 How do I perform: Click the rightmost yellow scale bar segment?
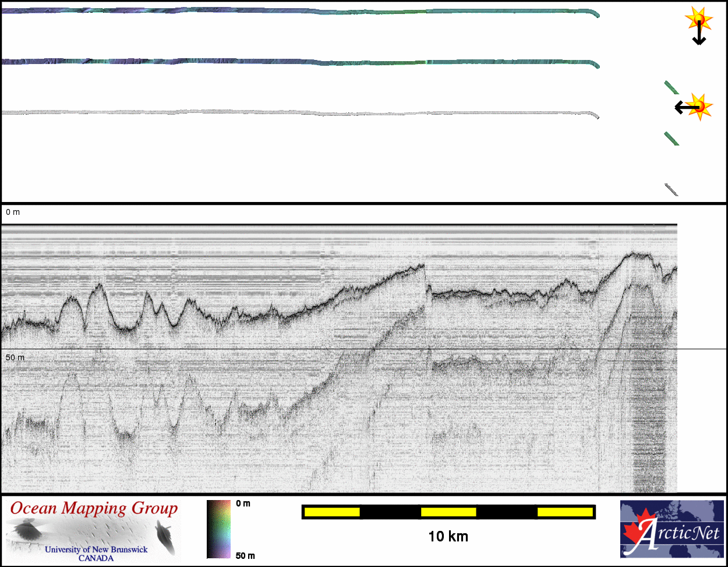(565, 512)
